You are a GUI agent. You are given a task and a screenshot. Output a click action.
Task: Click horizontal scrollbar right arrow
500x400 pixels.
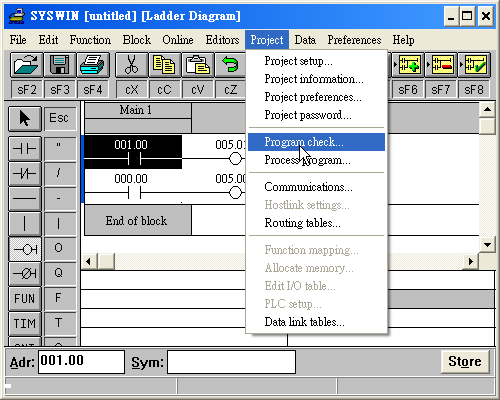click(471, 261)
